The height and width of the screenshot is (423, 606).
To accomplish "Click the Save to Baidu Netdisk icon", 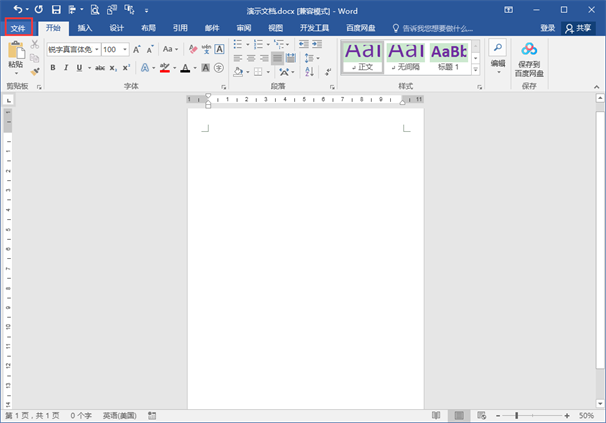I will click(529, 50).
